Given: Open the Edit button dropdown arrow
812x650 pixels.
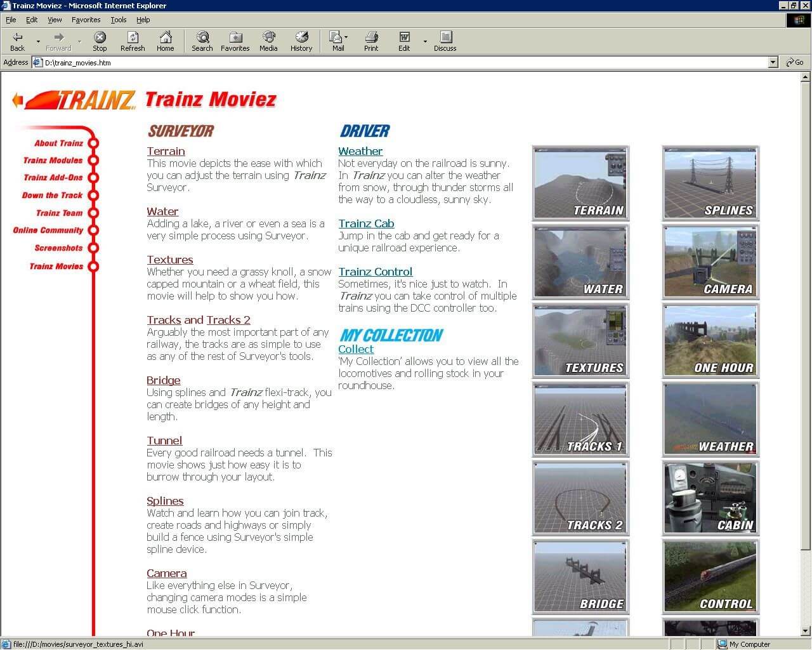Looking at the screenshot, I should [x=425, y=42].
